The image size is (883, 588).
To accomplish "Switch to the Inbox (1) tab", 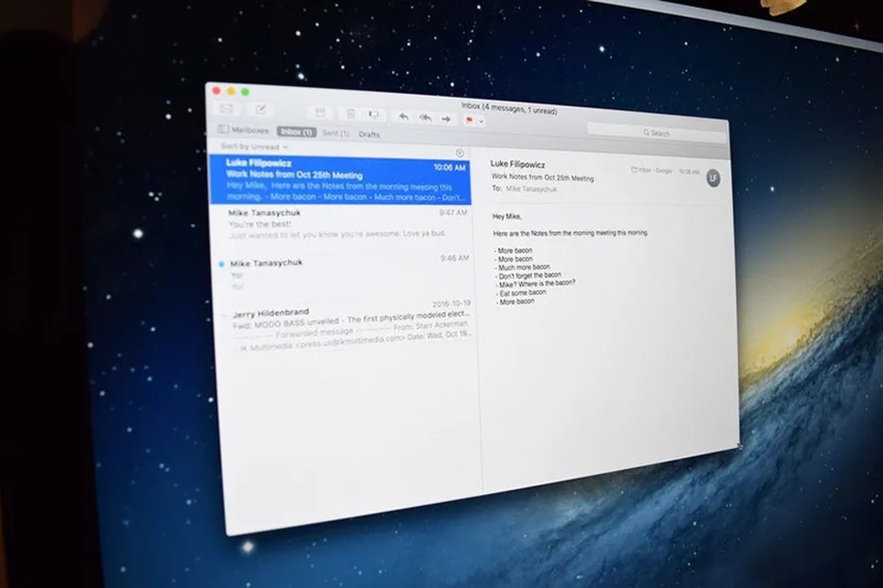I will 296,132.
